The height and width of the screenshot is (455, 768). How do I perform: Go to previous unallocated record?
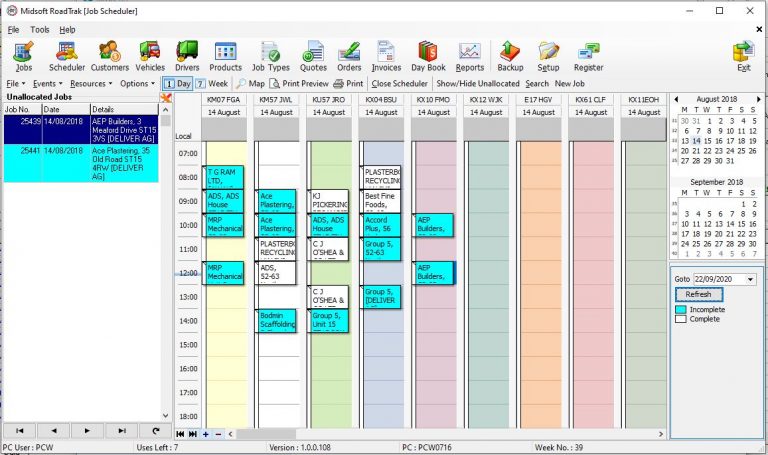53,431
